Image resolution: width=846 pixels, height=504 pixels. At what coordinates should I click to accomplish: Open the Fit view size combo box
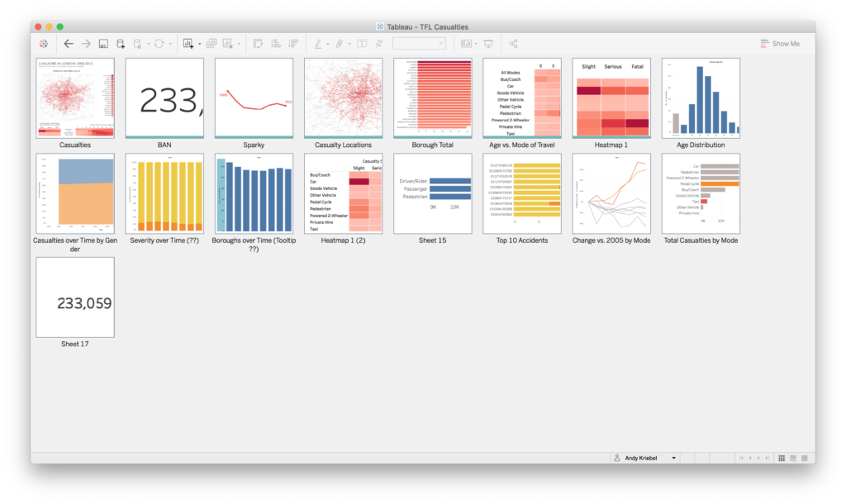[x=419, y=44]
